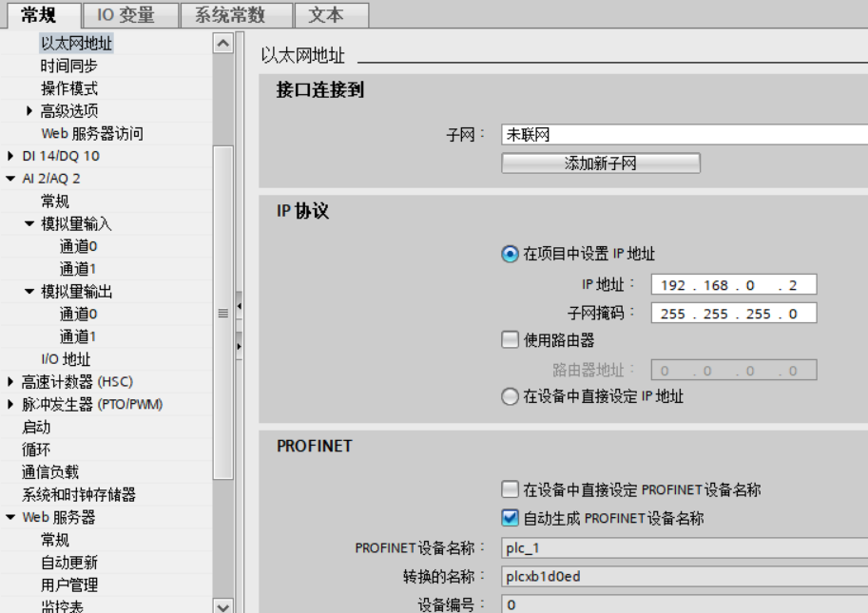Expand the DI 14/DQ 10 node
868x613 pixels.
click(x=11, y=156)
